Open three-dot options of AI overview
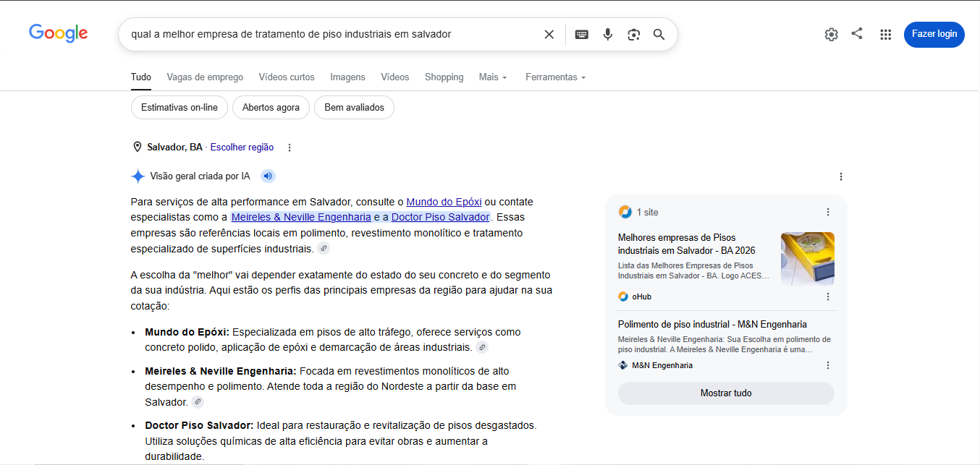The image size is (980, 465). coord(840,176)
